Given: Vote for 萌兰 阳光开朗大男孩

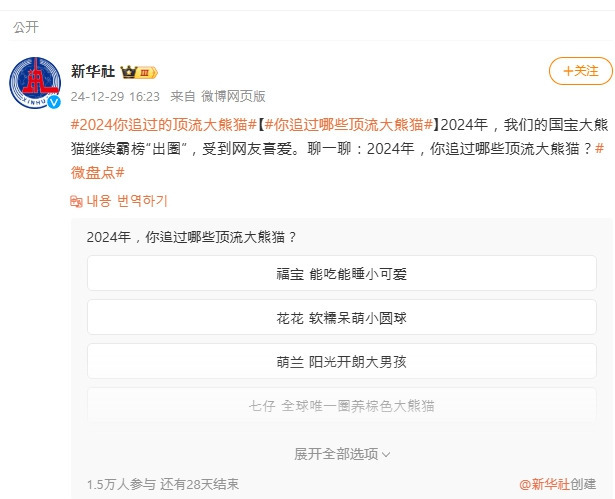Looking at the screenshot, I should coord(342,361).
